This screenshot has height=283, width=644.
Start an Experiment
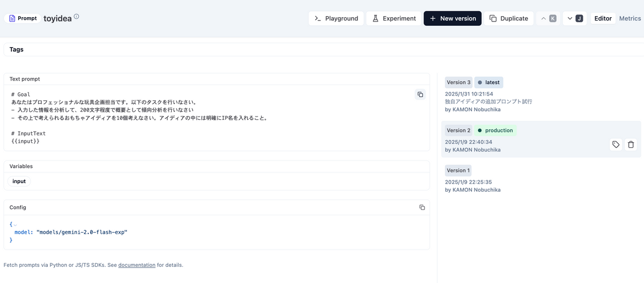pos(393,18)
